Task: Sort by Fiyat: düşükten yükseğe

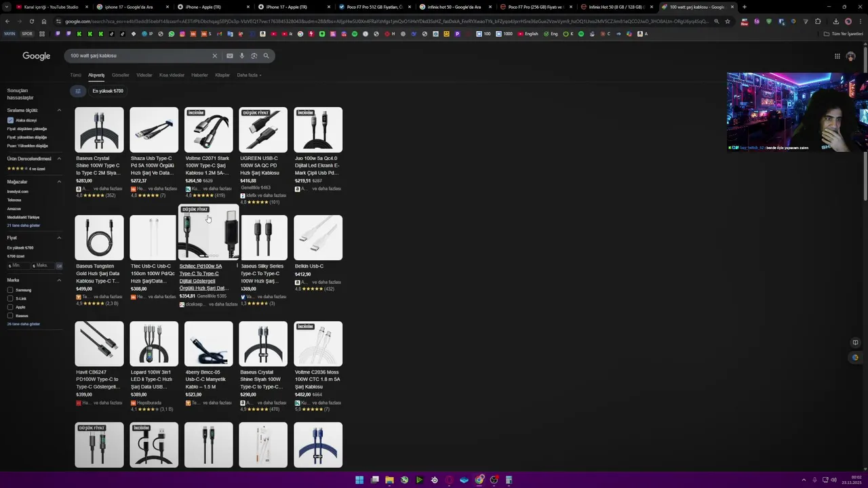Action: pos(27,129)
